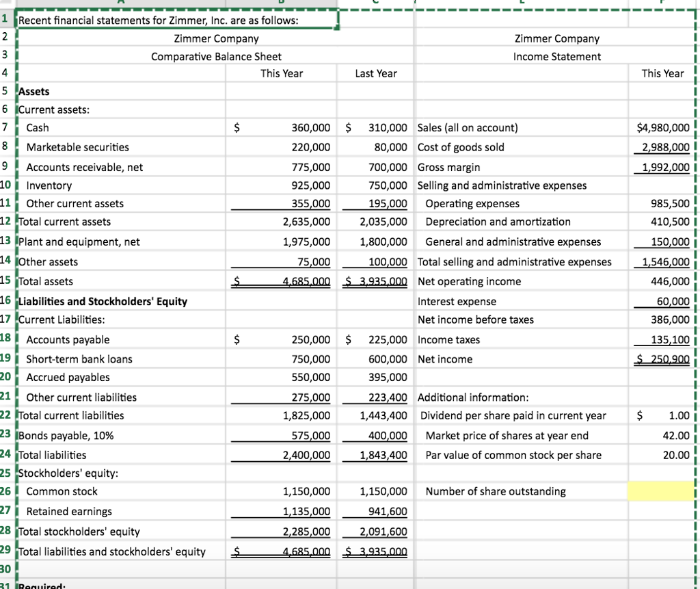This screenshot has height=589, width=700.
Task: Select Cash this year value 360,000
Action: coord(311,128)
